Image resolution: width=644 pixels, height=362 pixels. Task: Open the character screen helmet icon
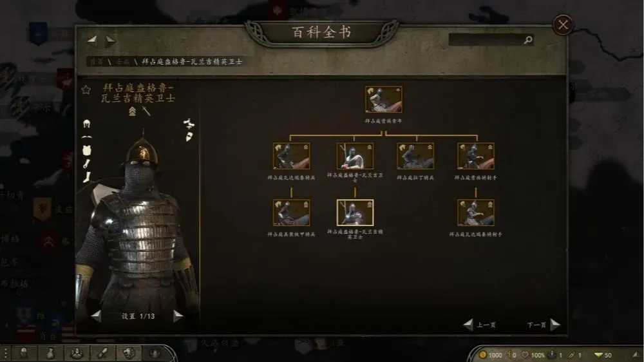pyautogui.click(x=24, y=353)
